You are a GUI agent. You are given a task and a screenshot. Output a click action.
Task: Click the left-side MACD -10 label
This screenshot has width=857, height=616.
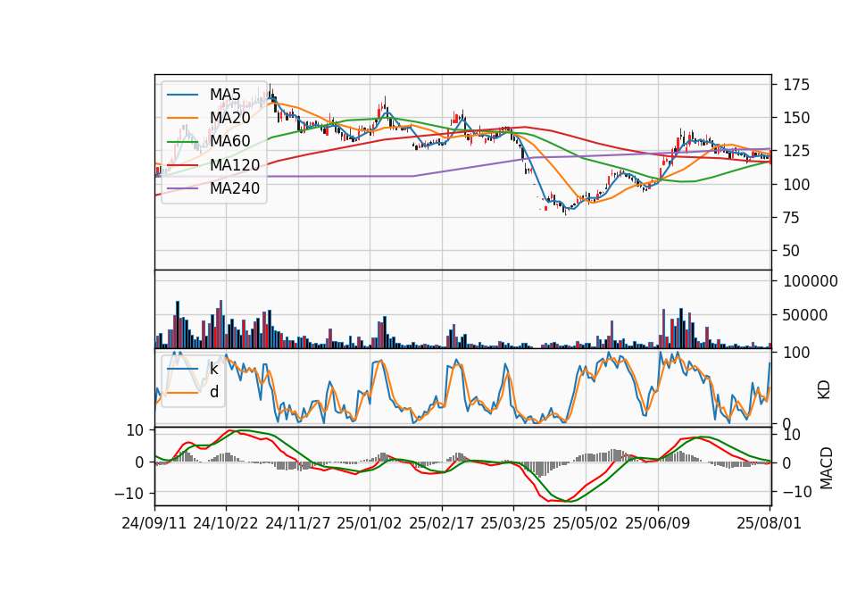(129, 494)
